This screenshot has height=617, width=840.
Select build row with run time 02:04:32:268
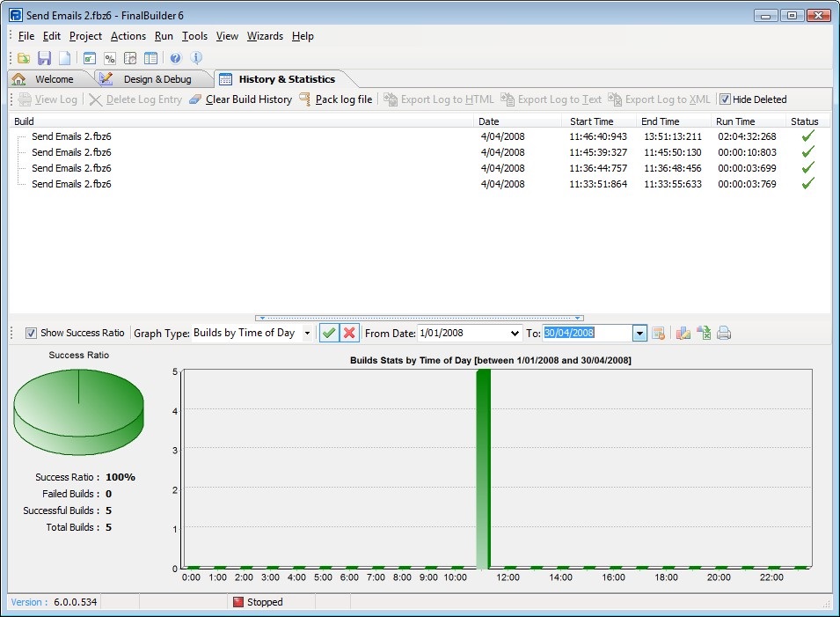click(x=420, y=136)
